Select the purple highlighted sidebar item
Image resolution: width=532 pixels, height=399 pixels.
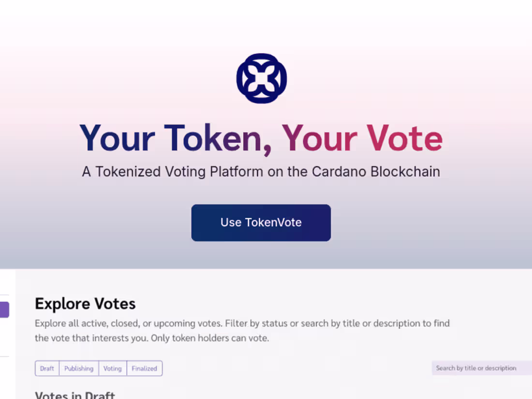click(4, 310)
